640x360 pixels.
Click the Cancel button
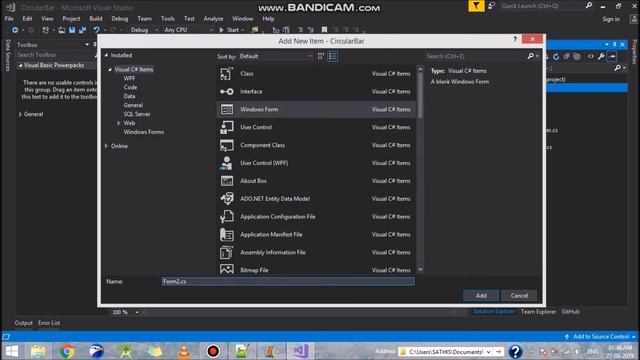point(519,296)
